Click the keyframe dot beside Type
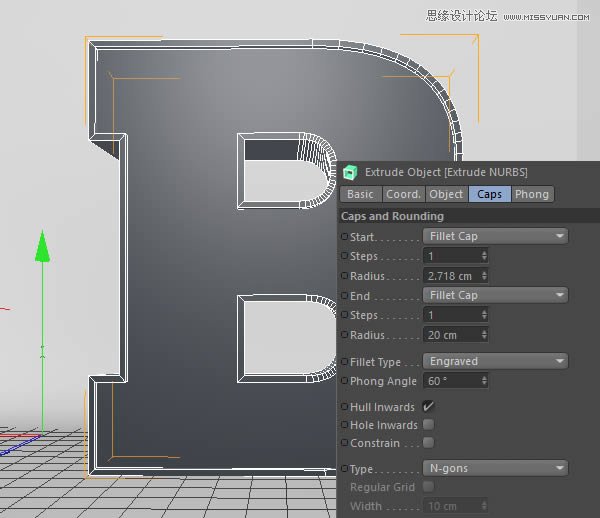This screenshot has height=518, width=600. pos(345,468)
